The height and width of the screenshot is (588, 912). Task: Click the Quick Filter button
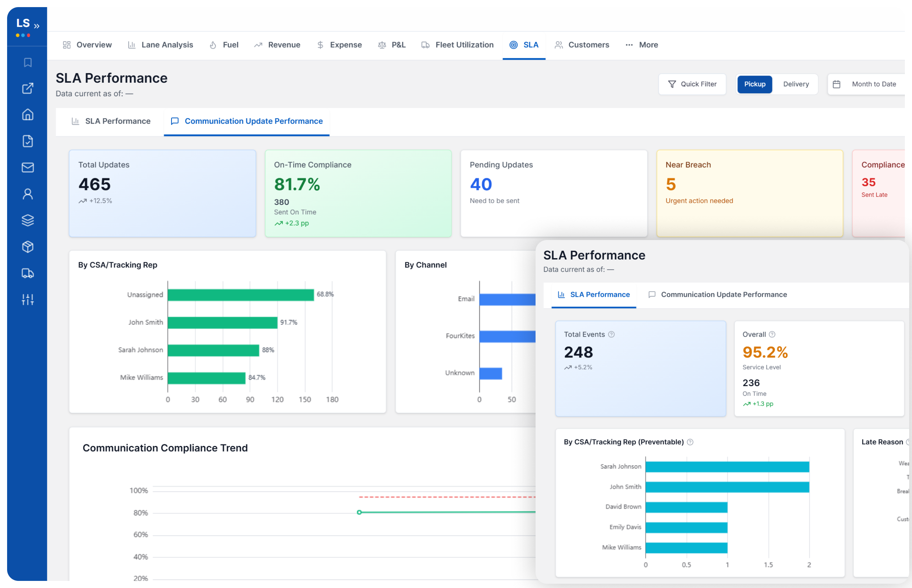pyautogui.click(x=692, y=84)
